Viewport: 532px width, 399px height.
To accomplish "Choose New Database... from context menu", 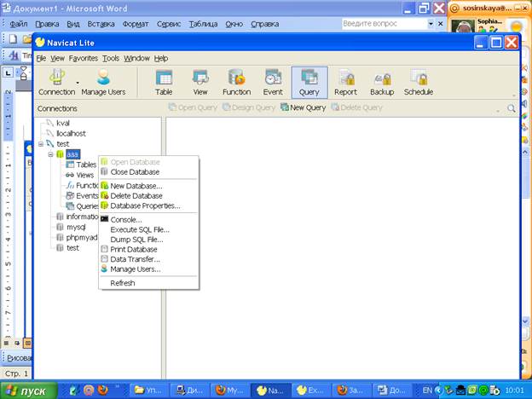I will coord(148,186).
